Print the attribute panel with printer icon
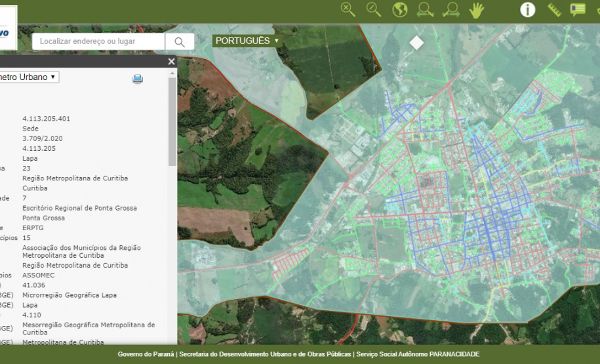This screenshot has height=364, width=600. click(x=138, y=79)
